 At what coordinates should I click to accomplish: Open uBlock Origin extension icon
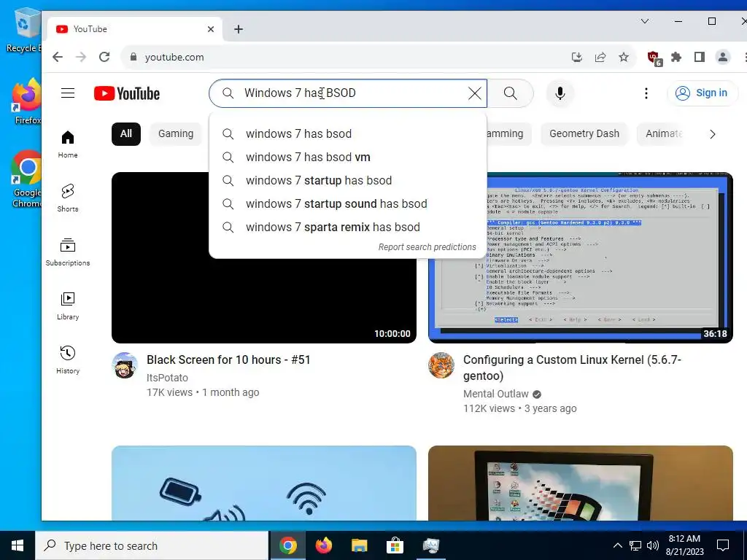(654, 58)
